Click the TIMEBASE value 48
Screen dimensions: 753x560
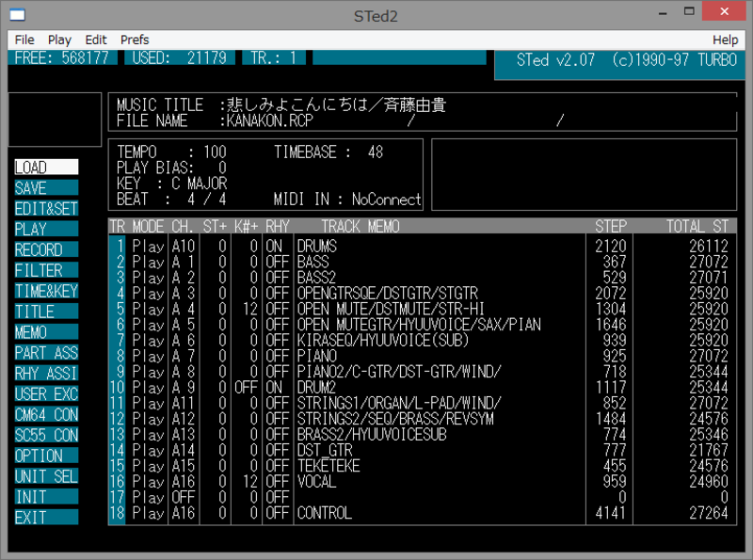click(x=375, y=152)
